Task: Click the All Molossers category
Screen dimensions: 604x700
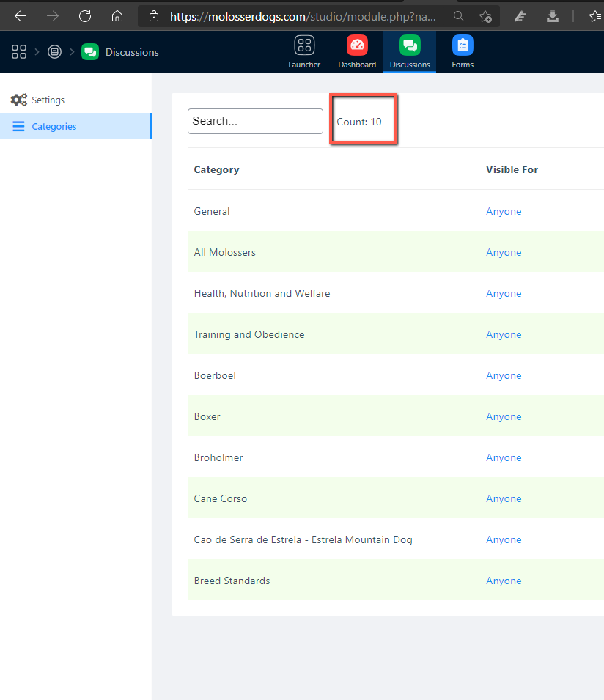Action: [x=224, y=252]
